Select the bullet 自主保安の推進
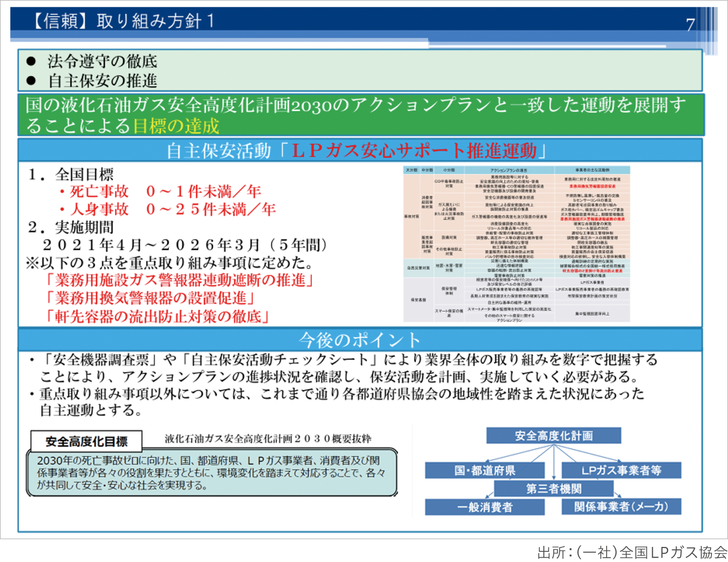The image size is (728, 562). (x=102, y=81)
